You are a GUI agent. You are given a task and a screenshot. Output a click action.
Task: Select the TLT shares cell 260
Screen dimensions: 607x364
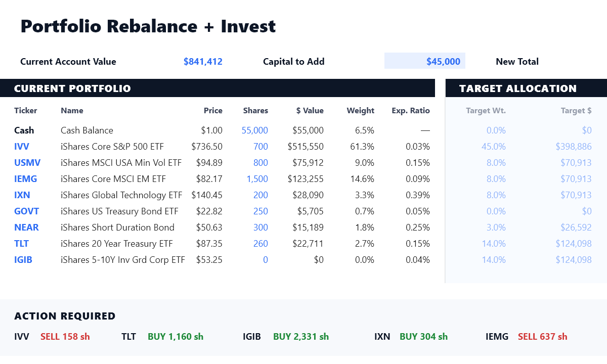tap(261, 244)
